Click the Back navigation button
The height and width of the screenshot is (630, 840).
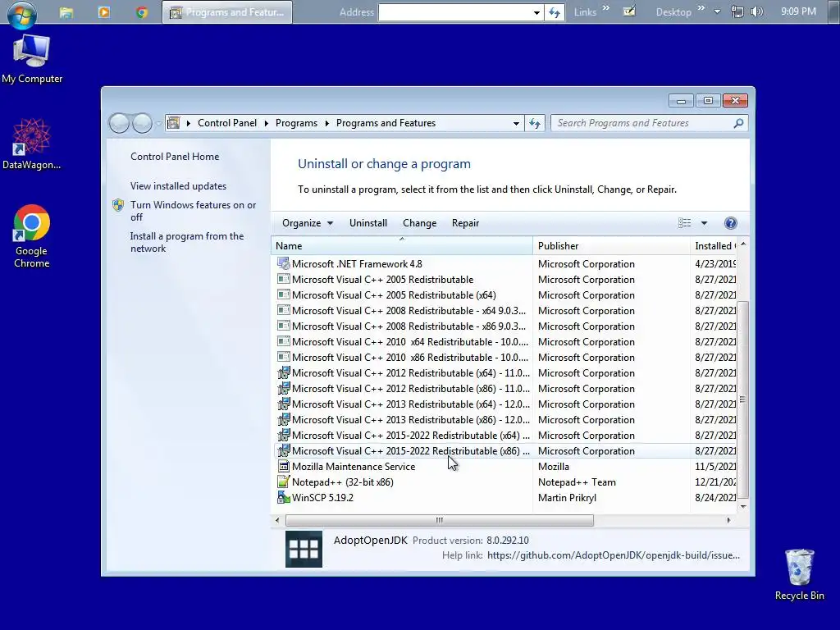pyautogui.click(x=119, y=123)
